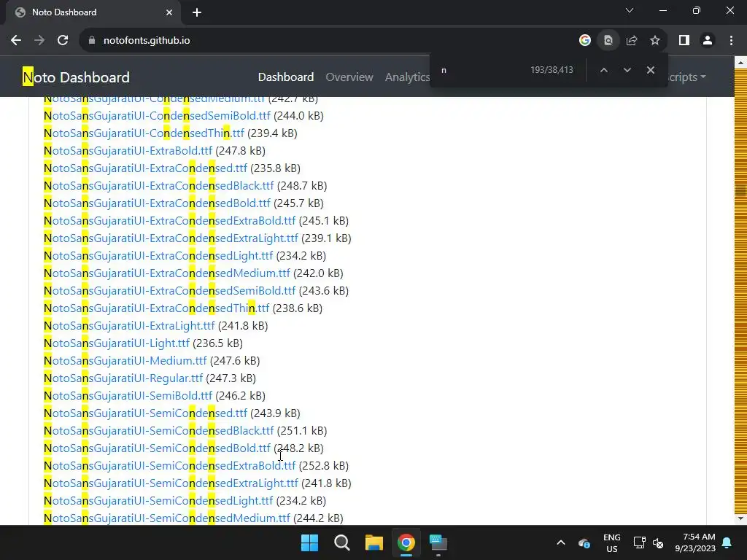Open NotoSansGujaratiUI-SemiCondensedBlack.ttf link
This screenshot has height=560, width=747.
(158, 431)
